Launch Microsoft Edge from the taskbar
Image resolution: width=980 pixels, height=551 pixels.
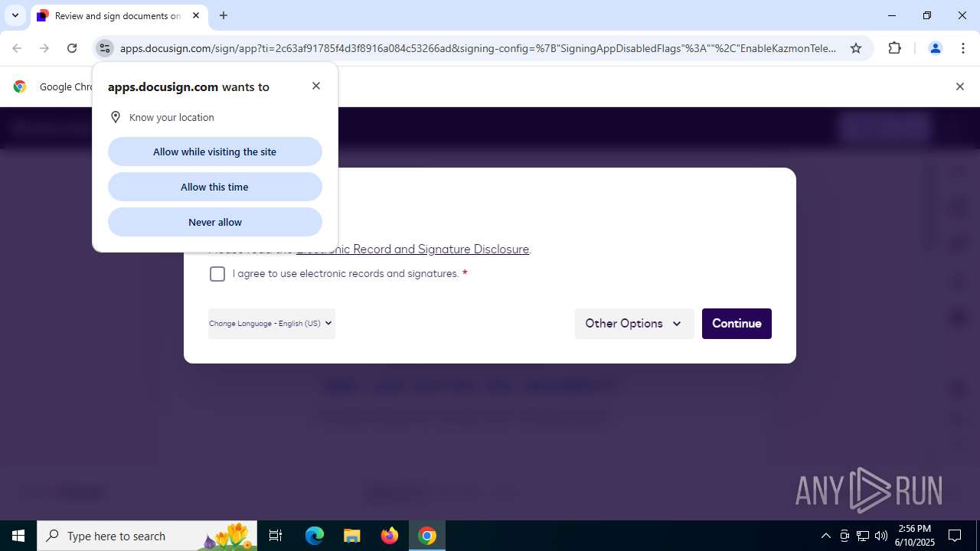pyautogui.click(x=315, y=536)
